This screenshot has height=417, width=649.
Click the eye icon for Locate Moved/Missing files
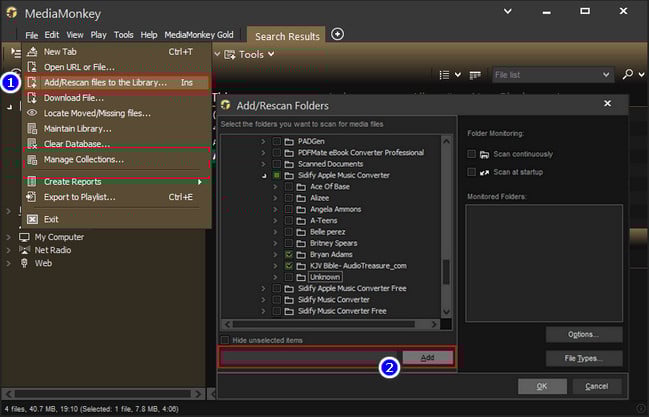pos(32,113)
